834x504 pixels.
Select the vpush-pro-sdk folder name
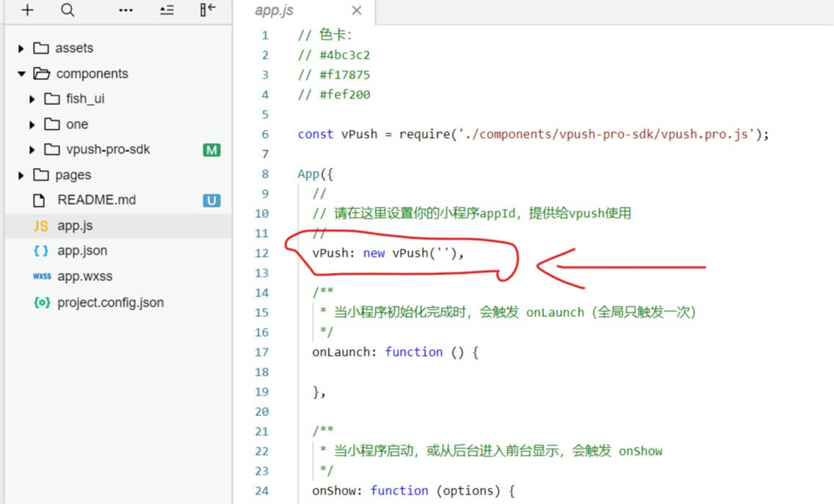[x=108, y=150]
